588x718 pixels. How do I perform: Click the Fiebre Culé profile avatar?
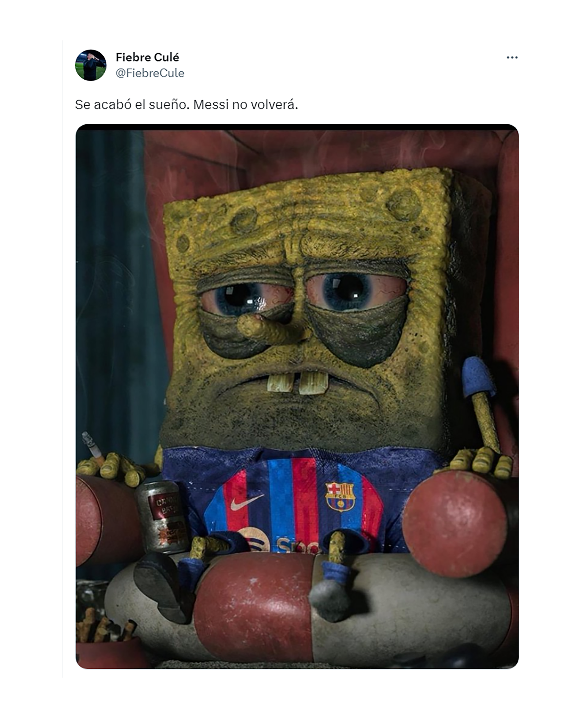point(90,65)
